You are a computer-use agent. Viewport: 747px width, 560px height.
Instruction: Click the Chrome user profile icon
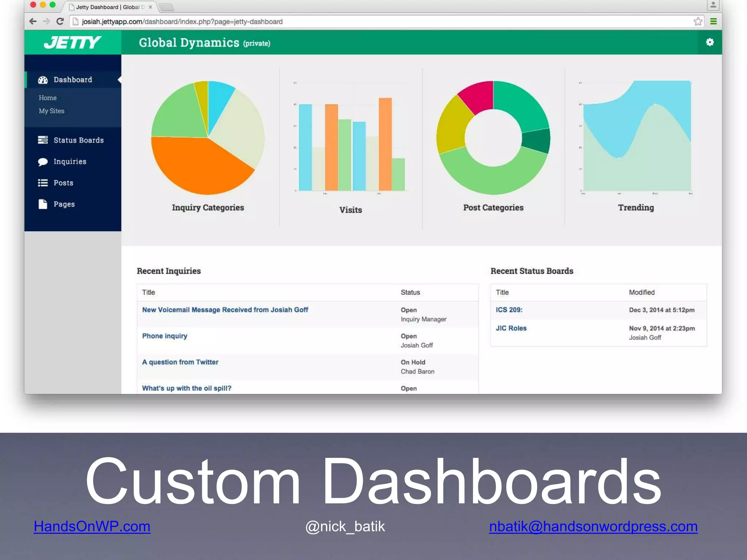(x=713, y=5)
